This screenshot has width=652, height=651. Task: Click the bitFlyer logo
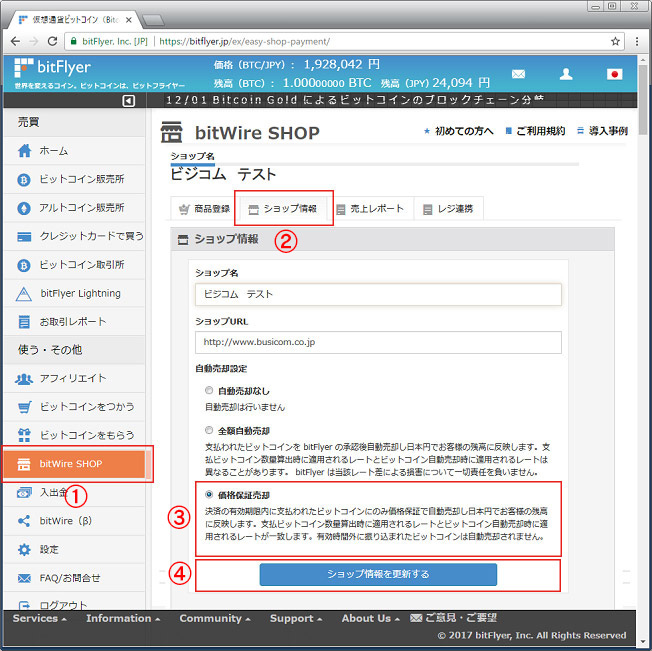pyautogui.click(x=52, y=68)
